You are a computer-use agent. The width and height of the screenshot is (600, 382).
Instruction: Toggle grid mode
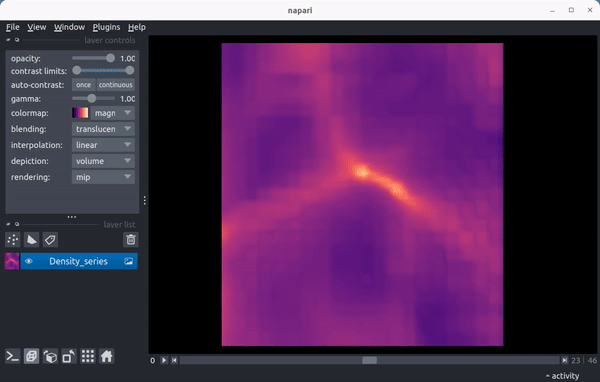pos(88,356)
